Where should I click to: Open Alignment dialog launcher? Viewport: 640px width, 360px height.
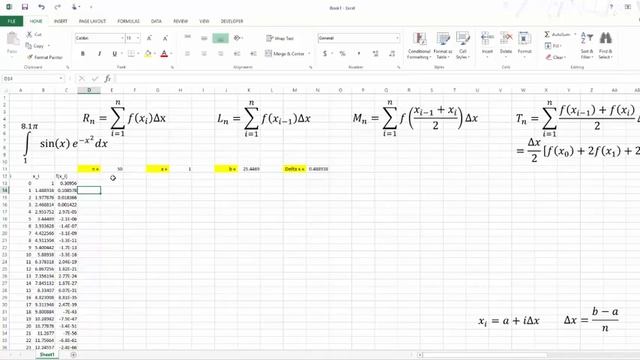coord(311,67)
